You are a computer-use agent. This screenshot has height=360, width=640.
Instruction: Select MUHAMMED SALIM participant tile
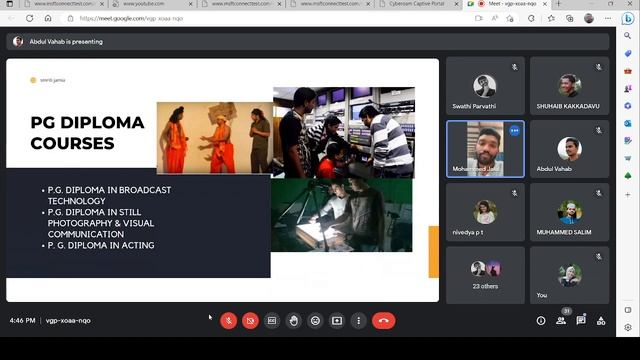(x=569, y=212)
